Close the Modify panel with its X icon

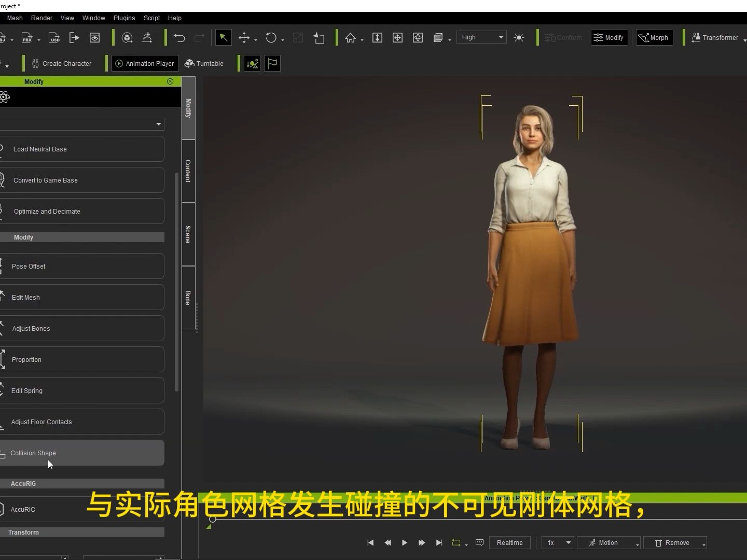click(170, 81)
